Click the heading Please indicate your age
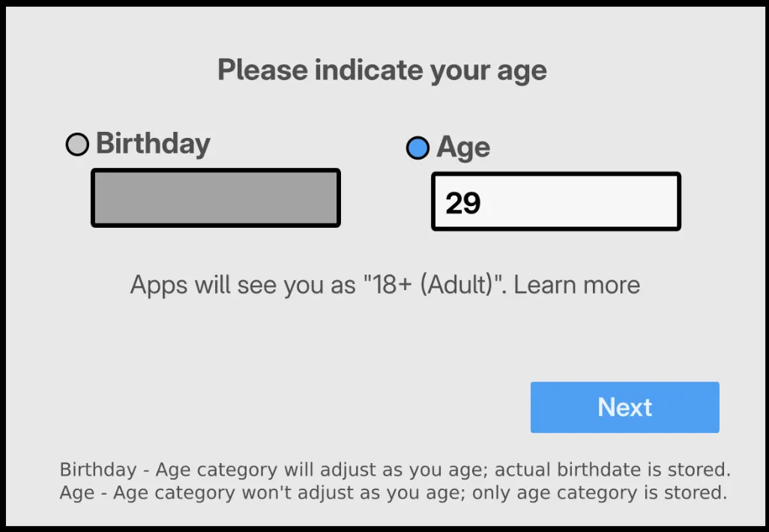 pos(382,70)
